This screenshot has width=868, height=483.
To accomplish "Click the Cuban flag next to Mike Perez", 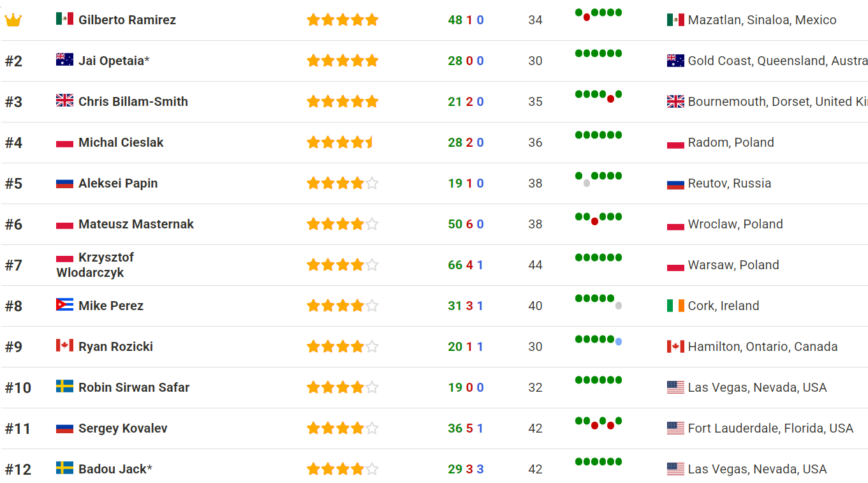I will (64, 305).
